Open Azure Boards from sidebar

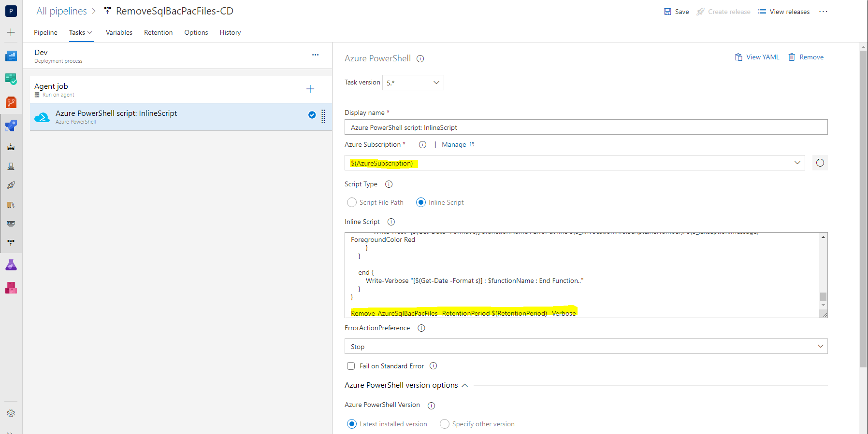pyautogui.click(x=11, y=56)
